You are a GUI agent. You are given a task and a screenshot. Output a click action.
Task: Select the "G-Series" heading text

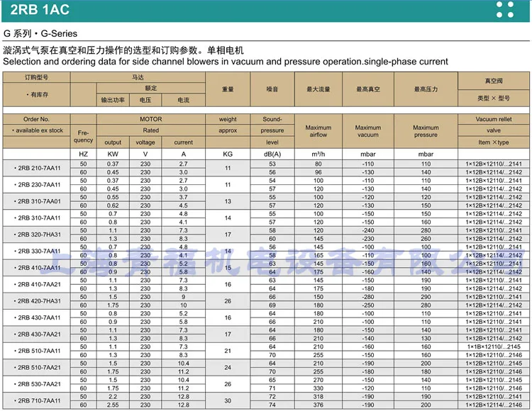pos(59,33)
